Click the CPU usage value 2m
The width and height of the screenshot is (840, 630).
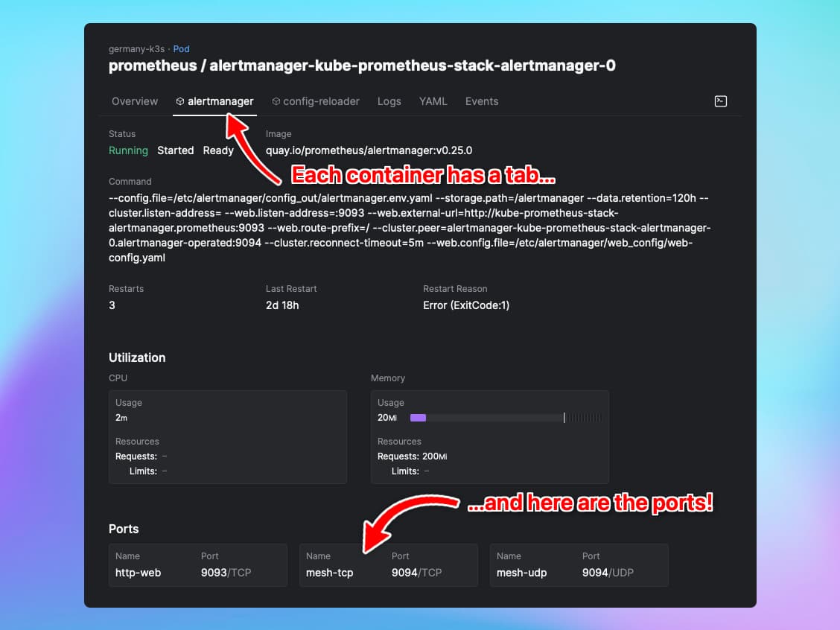(x=121, y=418)
